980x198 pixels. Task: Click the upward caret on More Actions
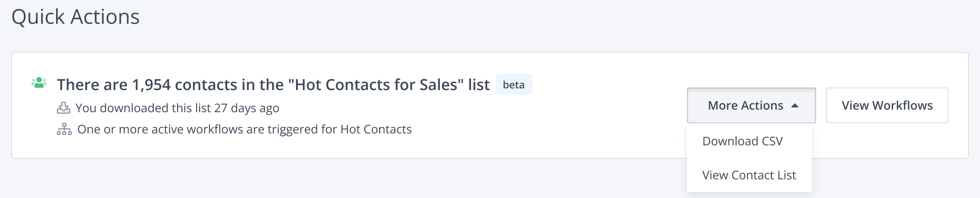tap(795, 106)
